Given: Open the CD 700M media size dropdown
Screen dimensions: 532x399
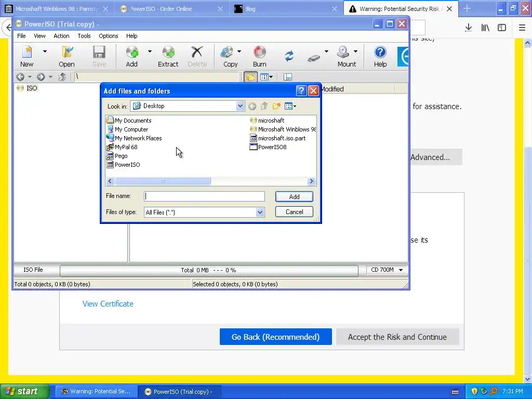Looking at the screenshot, I should (401, 270).
